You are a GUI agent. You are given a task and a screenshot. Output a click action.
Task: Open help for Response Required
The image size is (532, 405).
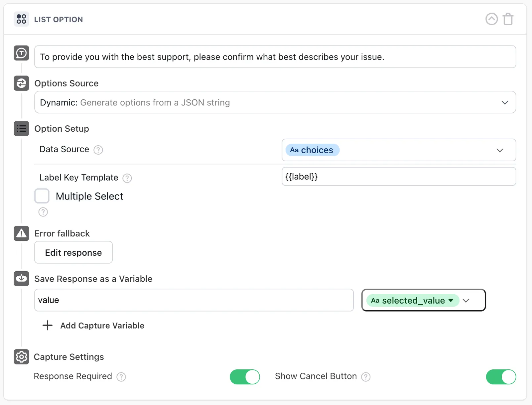[121, 377]
